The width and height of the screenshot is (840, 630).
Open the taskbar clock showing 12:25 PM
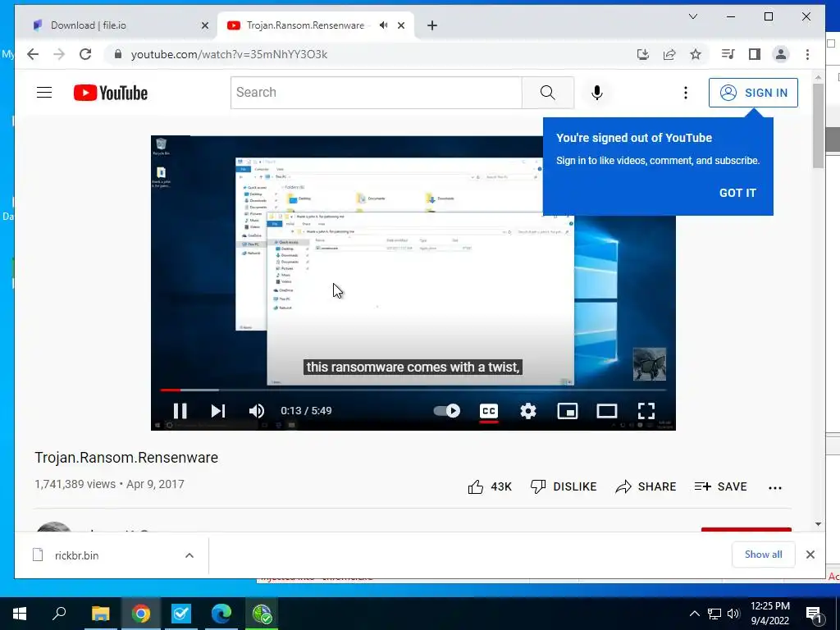[x=769, y=614]
